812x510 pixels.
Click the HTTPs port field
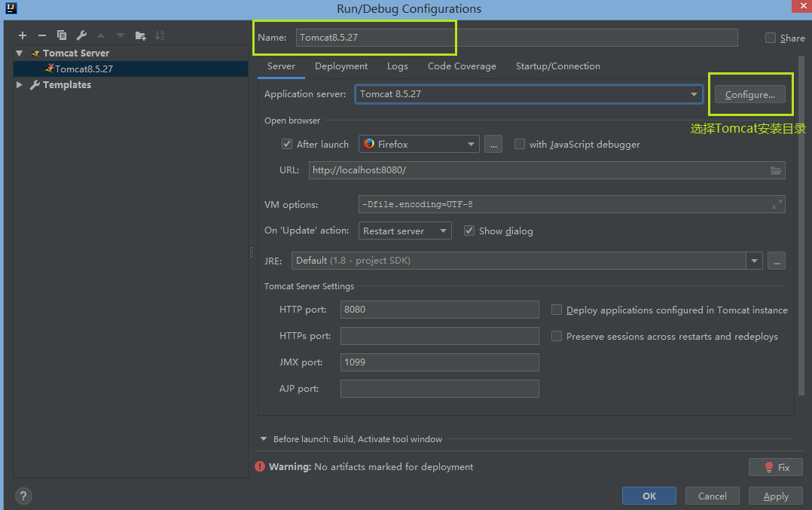pyautogui.click(x=440, y=336)
